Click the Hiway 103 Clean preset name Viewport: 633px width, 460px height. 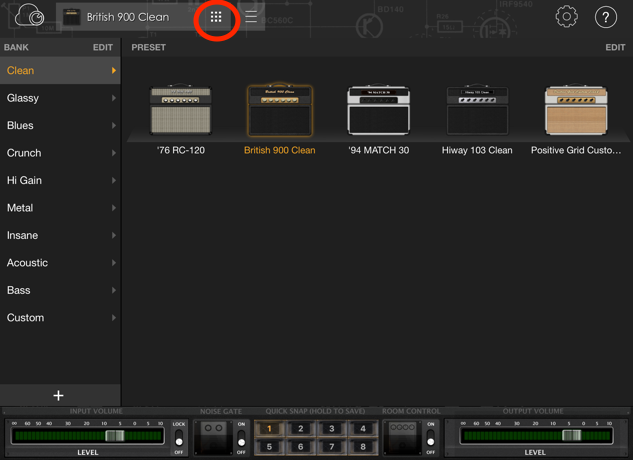477,150
